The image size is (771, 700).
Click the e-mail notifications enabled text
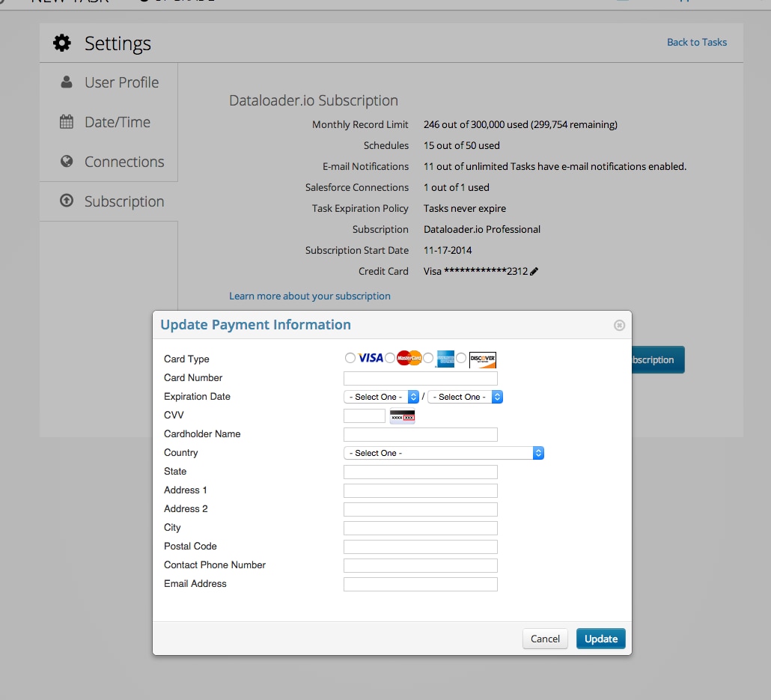pos(555,166)
